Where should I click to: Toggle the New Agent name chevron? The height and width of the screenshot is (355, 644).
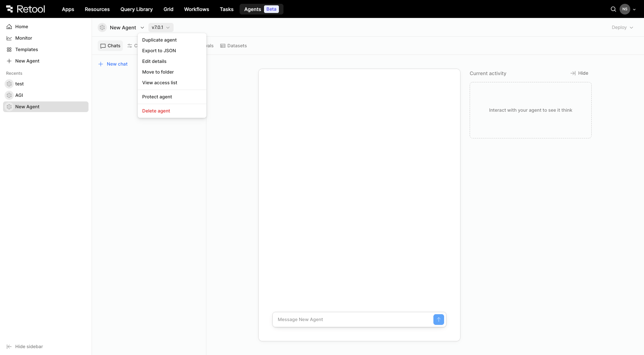tap(142, 27)
